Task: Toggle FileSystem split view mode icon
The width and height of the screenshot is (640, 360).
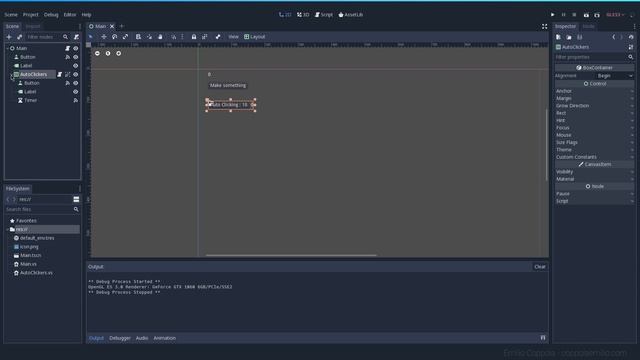Action: tap(76, 199)
